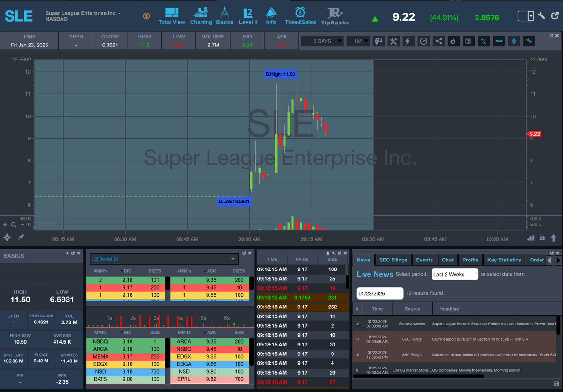Toggle IND indicators button
This screenshot has width=563, height=392.
[499, 41]
